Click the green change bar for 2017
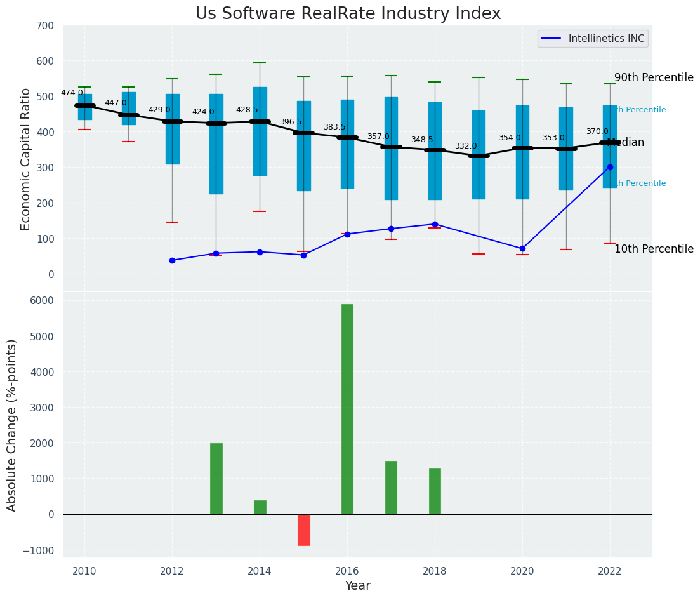The image size is (700, 598). [x=391, y=488]
